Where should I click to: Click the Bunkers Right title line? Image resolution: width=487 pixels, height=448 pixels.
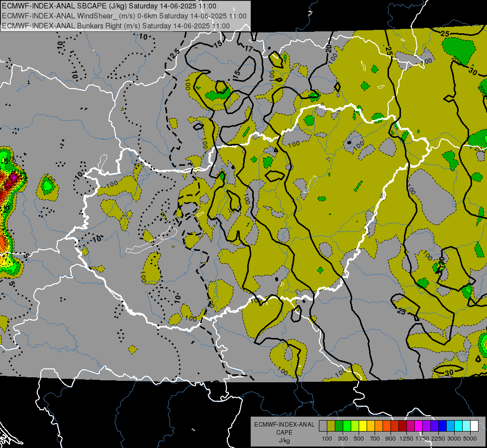click(x=116, y=26)
